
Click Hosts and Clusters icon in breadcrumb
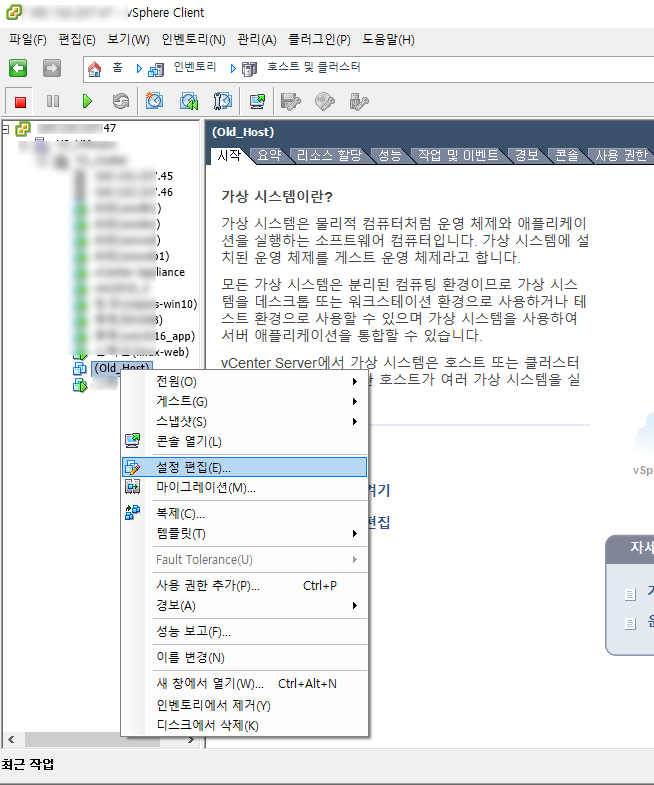click(249, 69)
